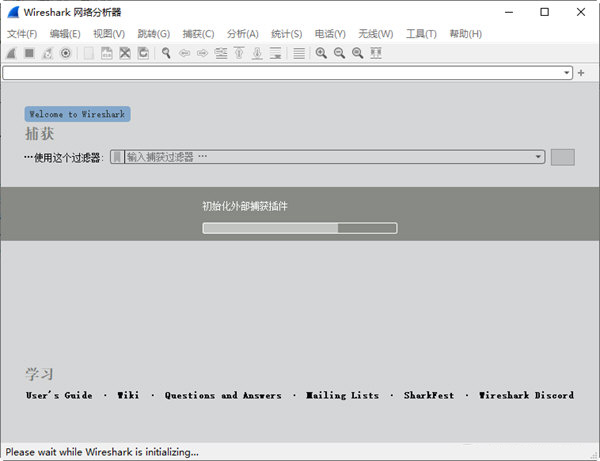Click the close capture file icon
The width and height of the screenshot is (600, 461).
click(125, 53)
